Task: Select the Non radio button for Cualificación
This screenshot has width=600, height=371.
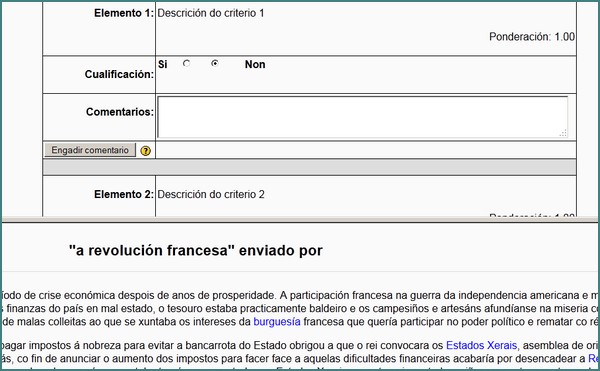Action: tap(215, 63)
